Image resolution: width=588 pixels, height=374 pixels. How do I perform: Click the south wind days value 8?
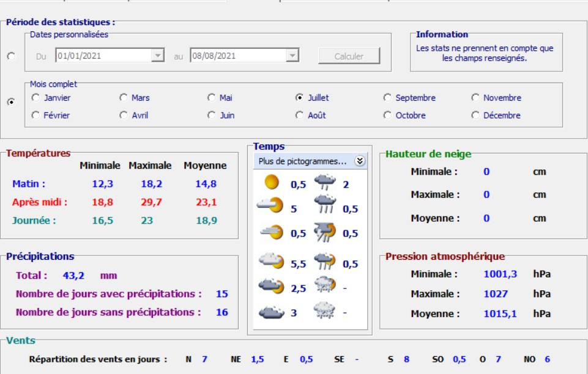(x=406, y=359)
